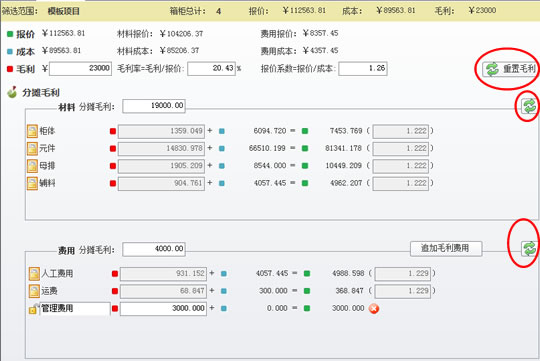
Task: Click the 人工费用 profit field 931.152
Action: 163,274
